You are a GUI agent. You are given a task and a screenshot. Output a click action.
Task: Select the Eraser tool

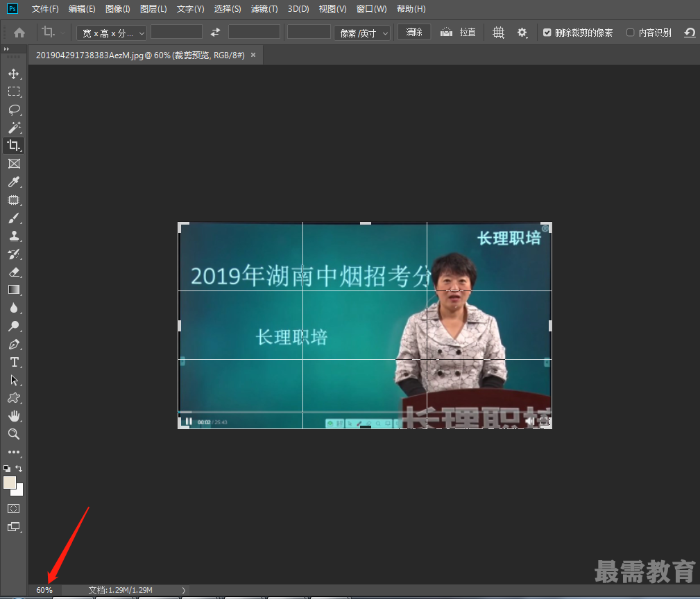click(14, 272)
